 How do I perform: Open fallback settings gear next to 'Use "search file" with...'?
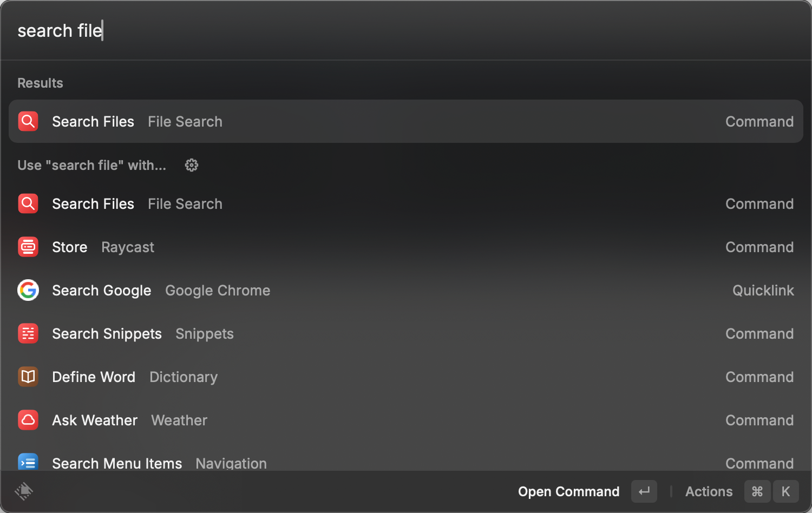[192, 165]
